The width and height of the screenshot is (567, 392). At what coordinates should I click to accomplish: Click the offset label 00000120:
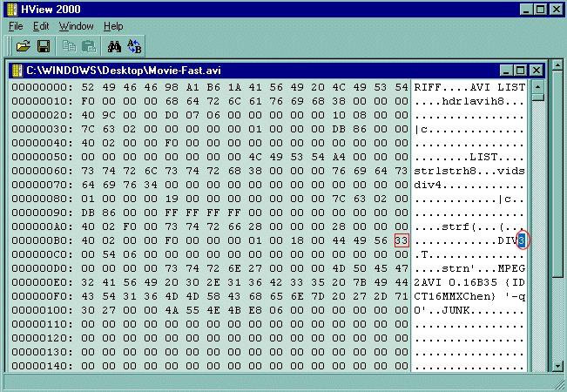coord(42,338)
